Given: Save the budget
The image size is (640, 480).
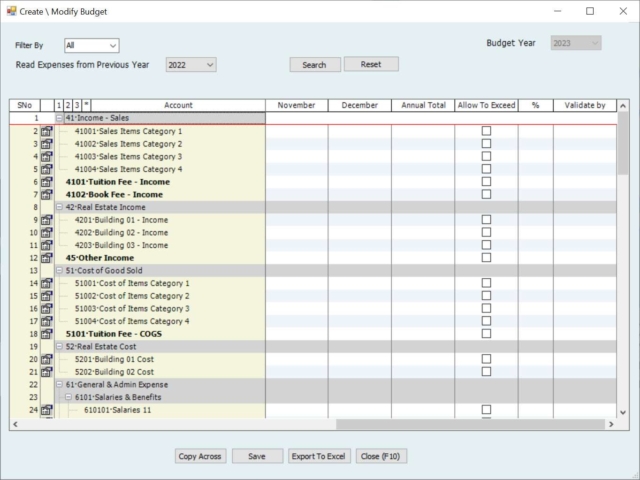Looking at the screenshot, I should point(257,456).
